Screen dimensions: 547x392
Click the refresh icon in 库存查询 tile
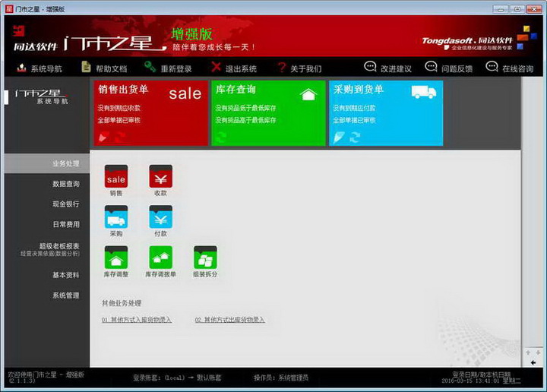click(221, 138)
